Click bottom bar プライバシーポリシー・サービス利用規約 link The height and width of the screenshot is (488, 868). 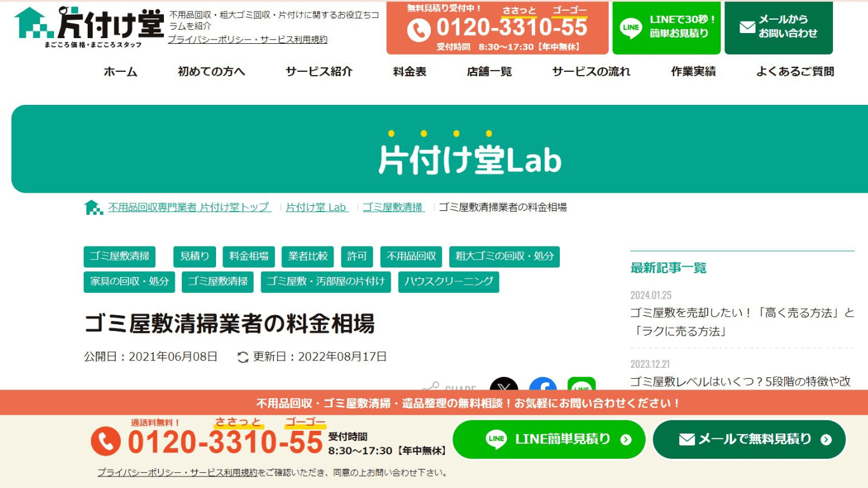(177, 473)
